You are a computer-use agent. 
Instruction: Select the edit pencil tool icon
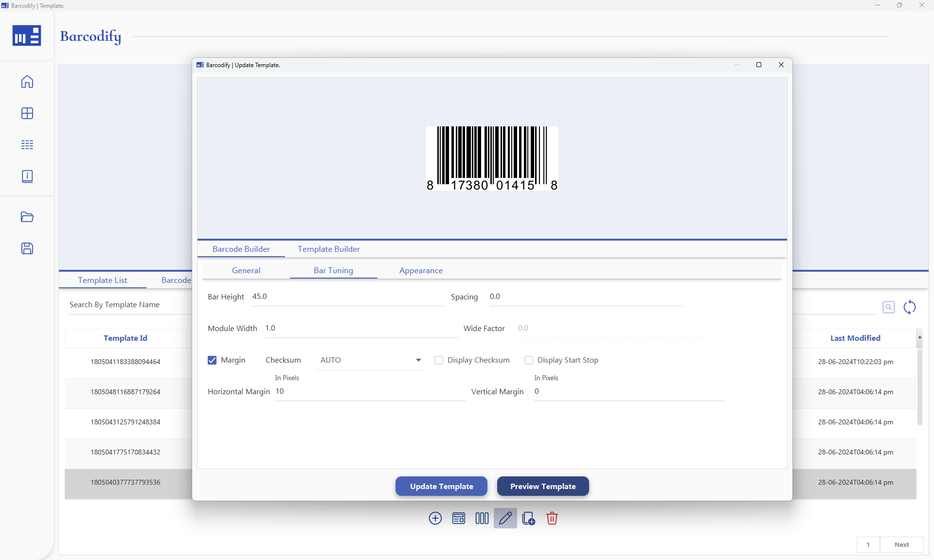click(505, 518)
